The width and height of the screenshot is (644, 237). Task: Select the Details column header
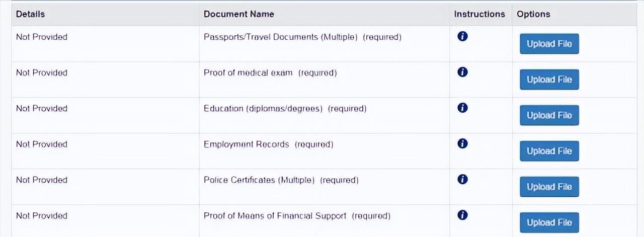pos(30,14)
